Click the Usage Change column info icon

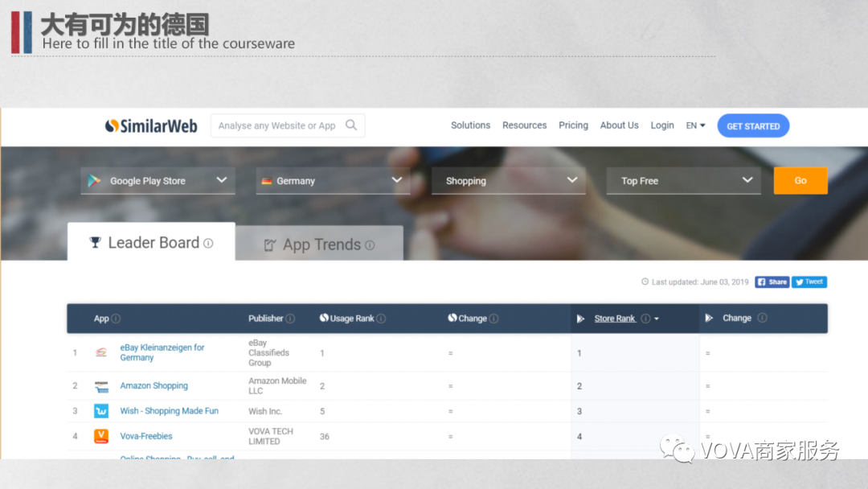(493, 318)
